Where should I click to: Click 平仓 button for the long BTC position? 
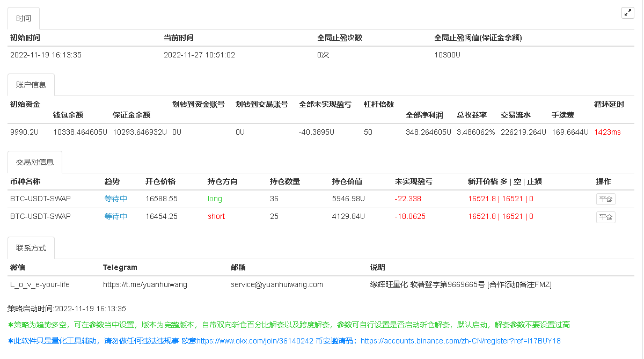pyautogui.click(x=605, y=199)
